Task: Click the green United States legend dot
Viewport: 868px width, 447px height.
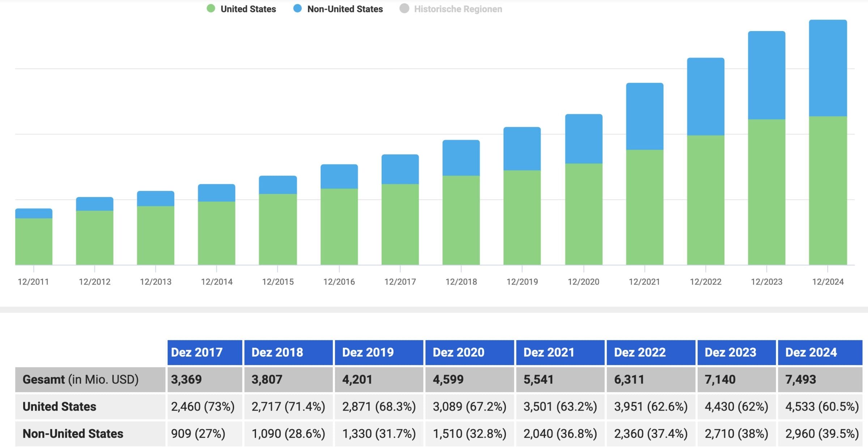Action: [211, 9]
